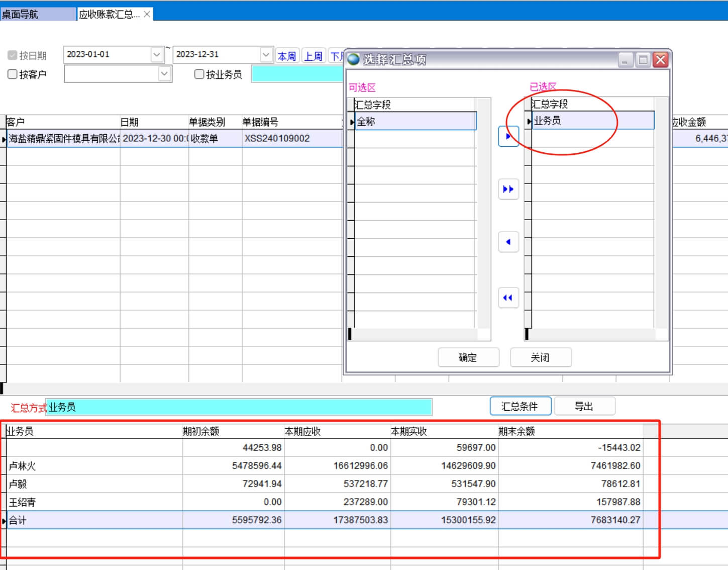
Task: Click the double left arrow remove-all button
Action: (x=508, y=298)
